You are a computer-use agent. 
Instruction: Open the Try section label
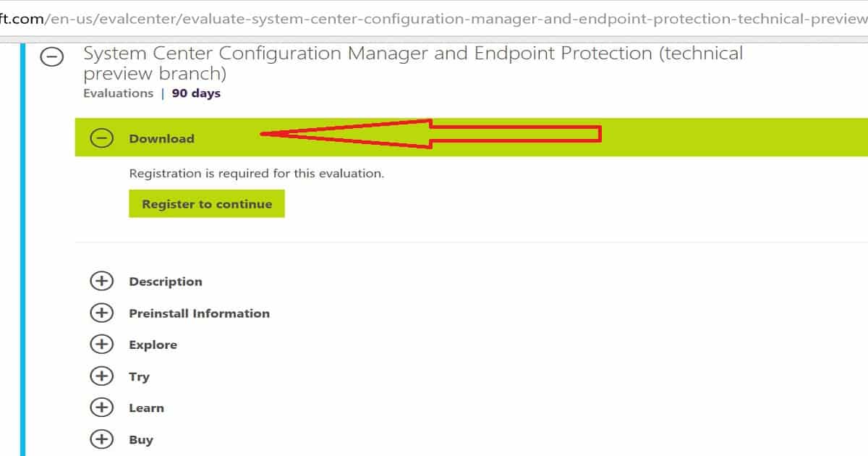[x=139, y=377]
